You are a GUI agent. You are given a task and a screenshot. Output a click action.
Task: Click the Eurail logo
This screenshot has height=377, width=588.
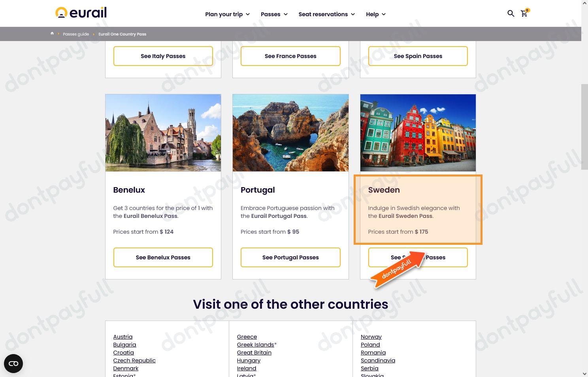(x=81, y=13)
